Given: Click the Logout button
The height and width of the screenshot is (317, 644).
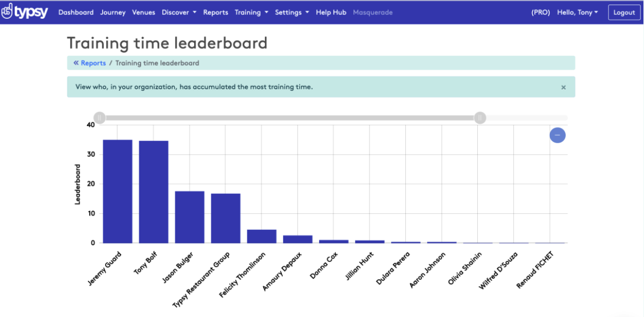Looking at the screenshot, I should (x=624, y=13).
